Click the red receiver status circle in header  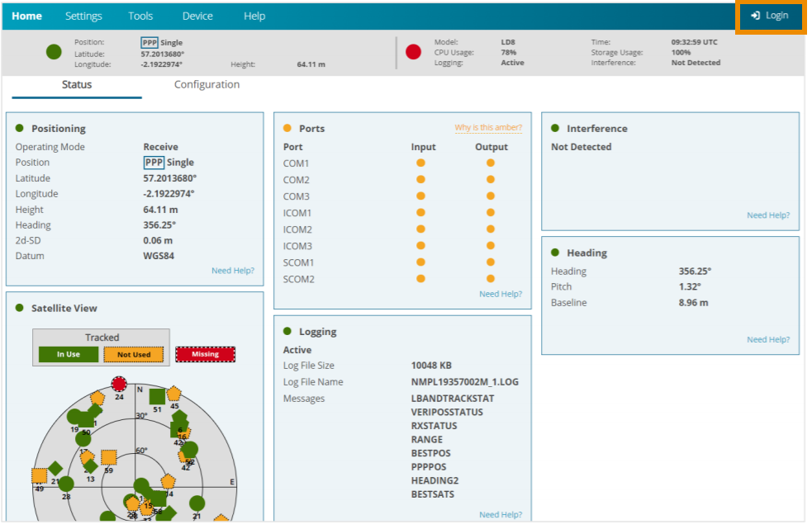413,52
